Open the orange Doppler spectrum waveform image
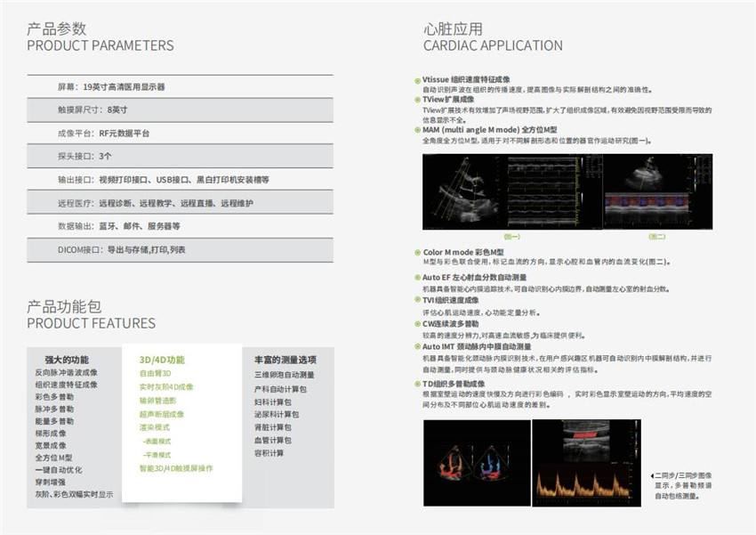The height and width of the screenshot is (535, 756). click(x=586, y=463)
